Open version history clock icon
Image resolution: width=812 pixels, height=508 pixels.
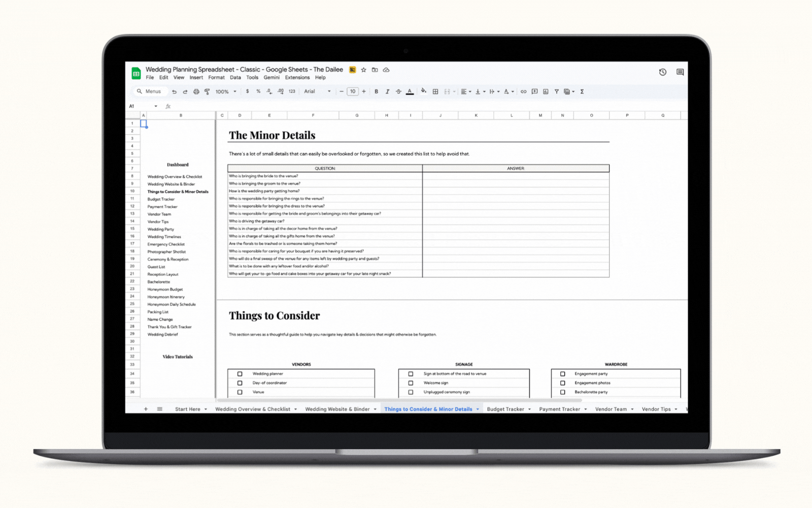[662, 72]
